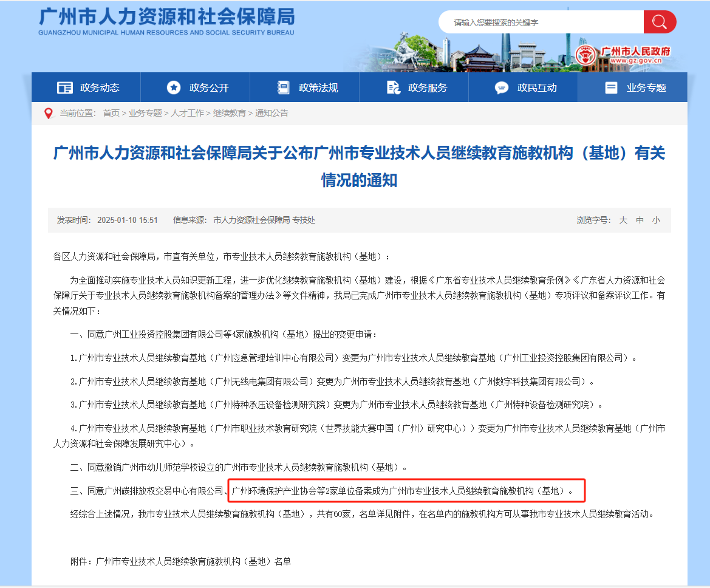The width and height of the screenshot is (710, 588).
Task: Click the 政民互动 chat bubble icon
Action: pos(502,88)
